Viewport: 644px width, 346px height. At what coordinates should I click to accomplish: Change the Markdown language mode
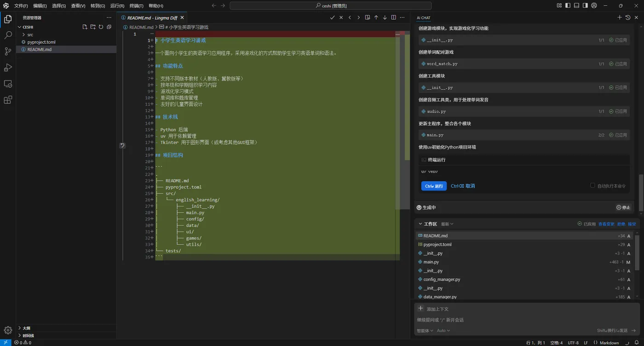click(609, 343)
